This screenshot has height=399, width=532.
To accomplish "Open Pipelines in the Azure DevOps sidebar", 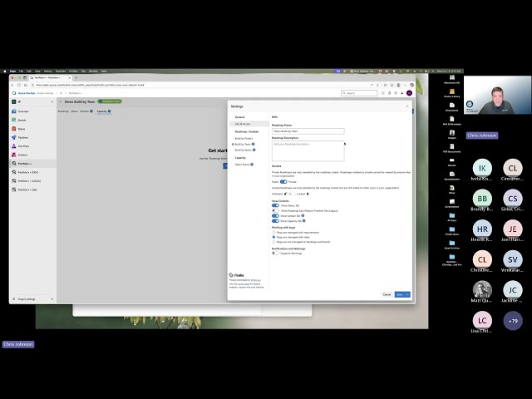I will 22,137.
